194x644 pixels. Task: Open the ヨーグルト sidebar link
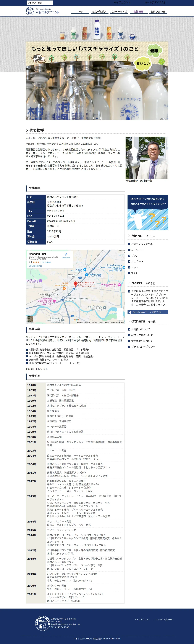pos(137,250)
